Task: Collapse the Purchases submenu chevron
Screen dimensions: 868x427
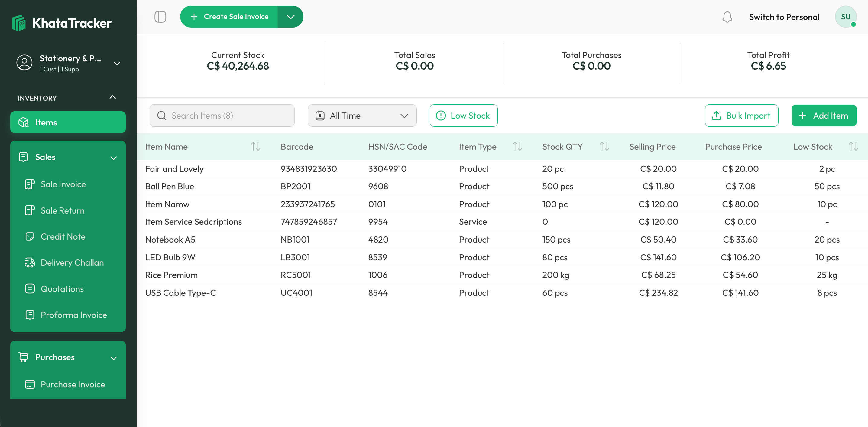Action: tap(114, 358)
